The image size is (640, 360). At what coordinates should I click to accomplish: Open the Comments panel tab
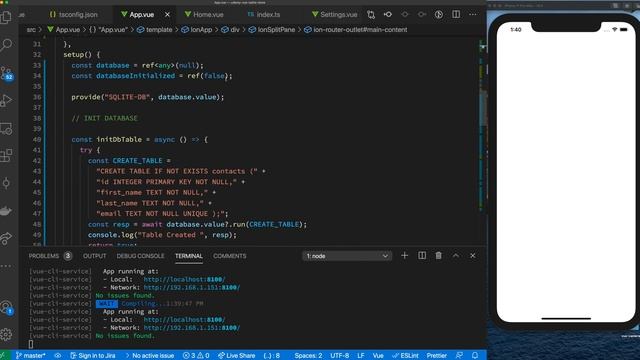pos(230,256)
